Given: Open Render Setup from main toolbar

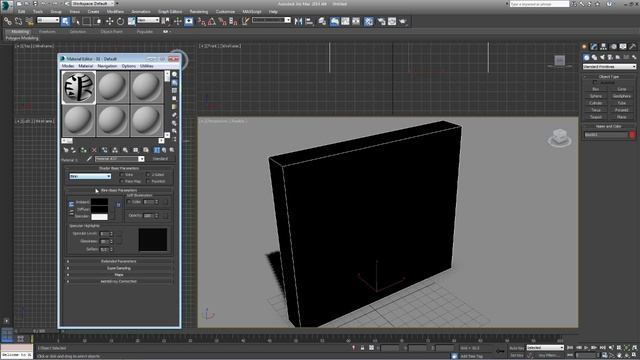Looking at the screenshot, I should click(382, 21).
